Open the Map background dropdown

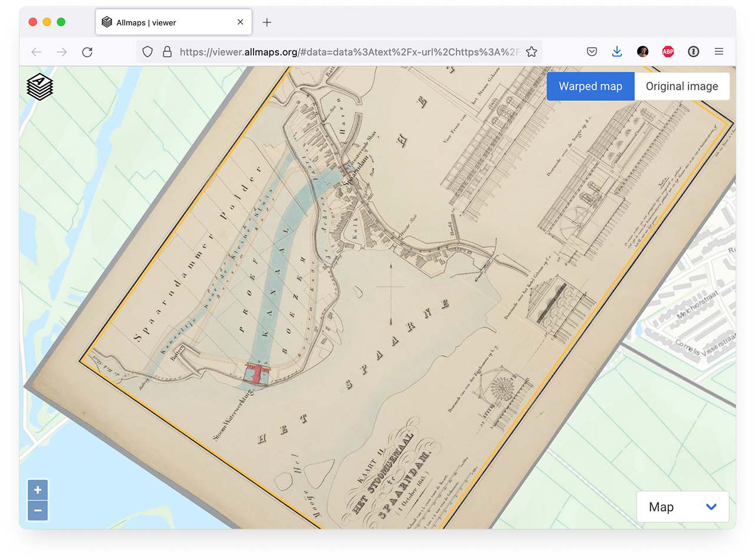pos(683,507)
